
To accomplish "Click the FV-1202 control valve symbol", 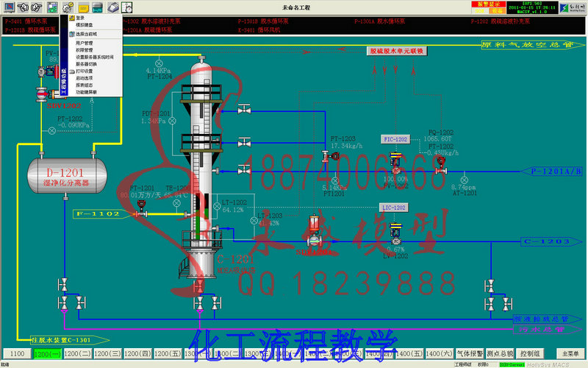I will [395, 161].
